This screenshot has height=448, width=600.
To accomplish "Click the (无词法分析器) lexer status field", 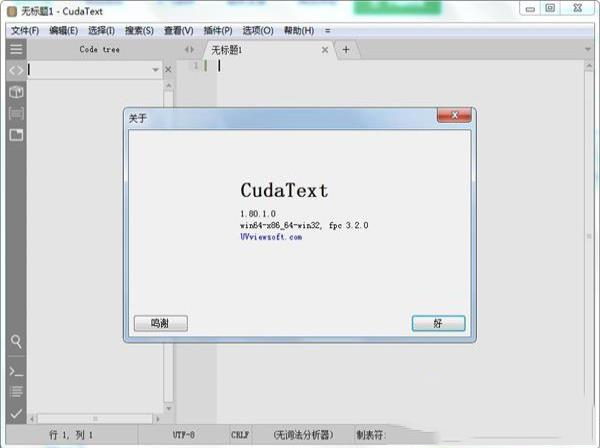I will pyautogui.click(x=303, y=435).
